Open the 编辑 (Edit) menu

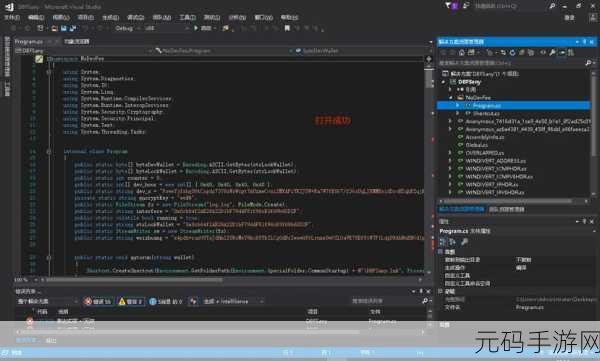tap(36, 17)
